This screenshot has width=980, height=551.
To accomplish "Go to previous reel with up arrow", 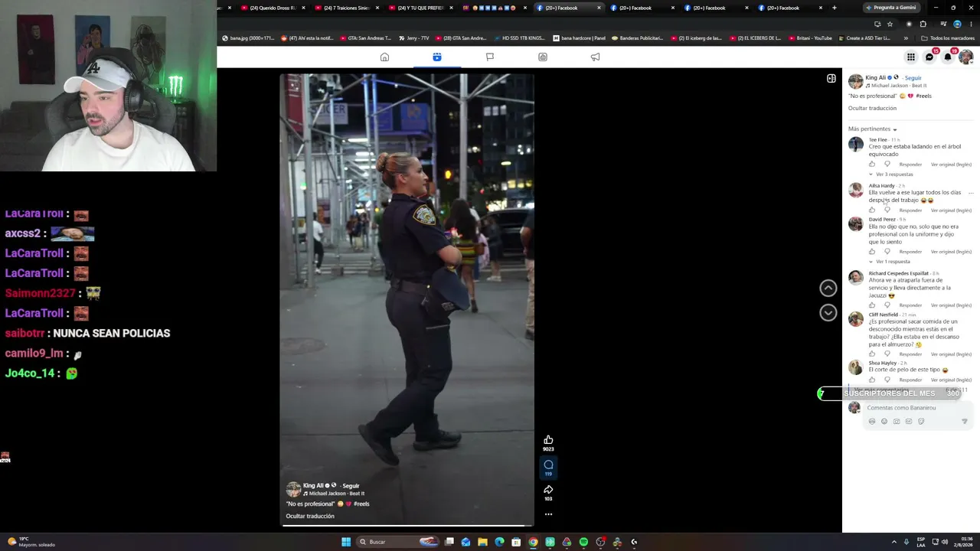I will point(828,288).
